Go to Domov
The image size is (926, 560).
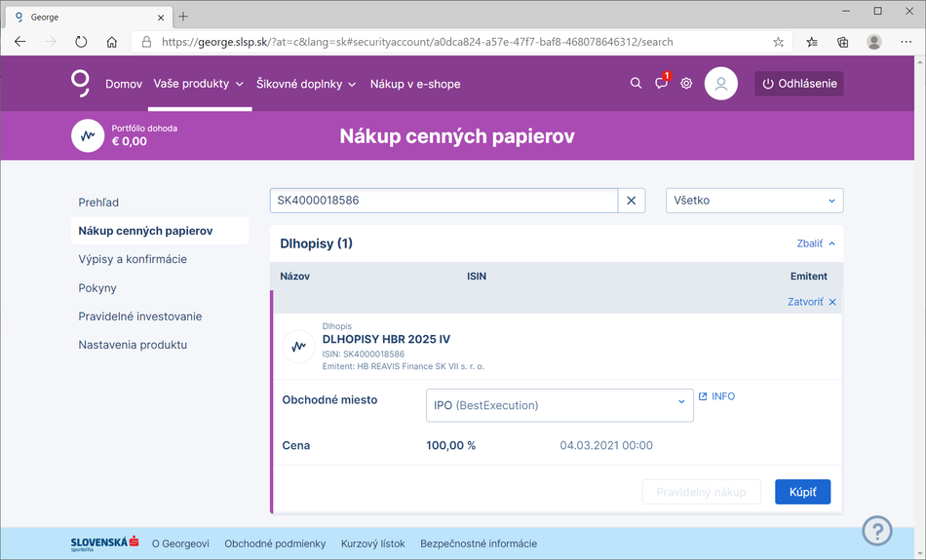point(124,84)
